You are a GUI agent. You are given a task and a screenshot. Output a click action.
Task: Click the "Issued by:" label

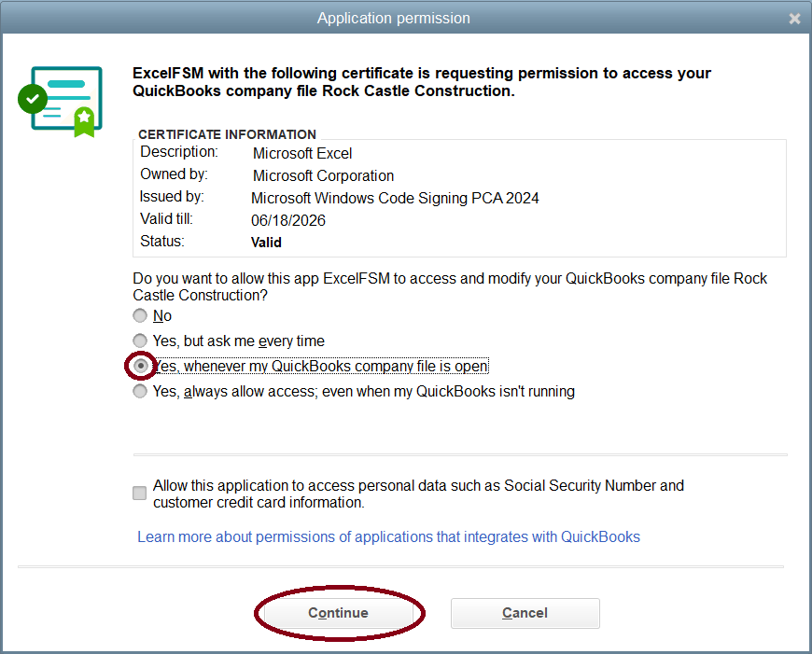pyautogui.click(x=172, y=196)
